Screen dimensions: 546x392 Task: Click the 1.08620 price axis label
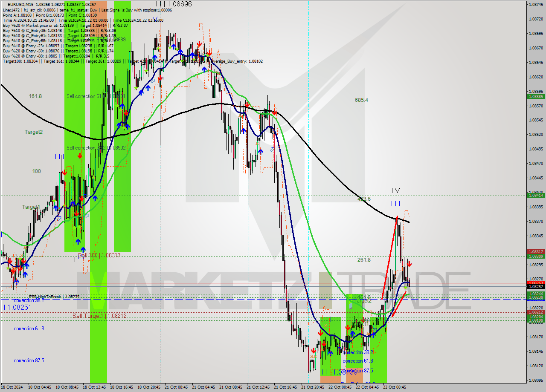click(x=536, y=77)
